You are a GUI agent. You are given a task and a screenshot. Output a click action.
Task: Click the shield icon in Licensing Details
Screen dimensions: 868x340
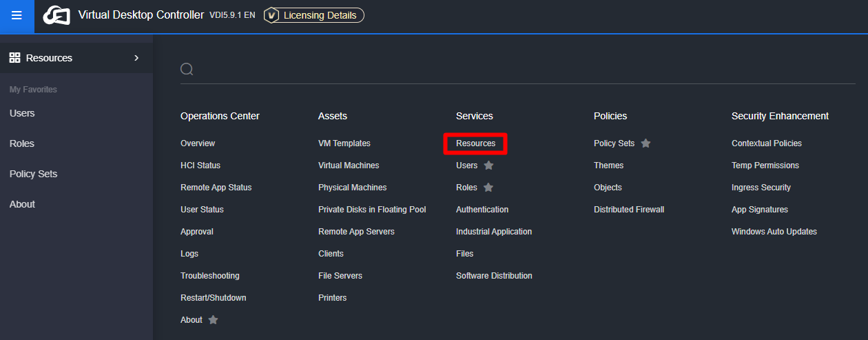(x=272, y=15)
